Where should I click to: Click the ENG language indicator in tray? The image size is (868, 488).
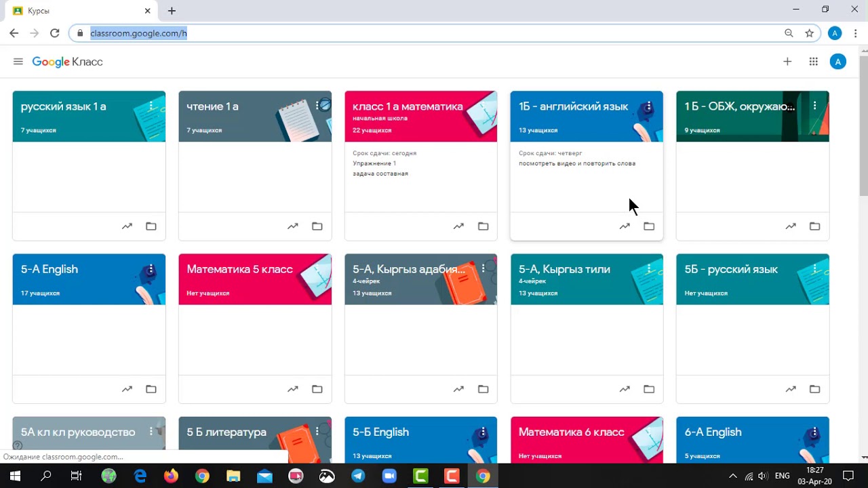(782, 476)
